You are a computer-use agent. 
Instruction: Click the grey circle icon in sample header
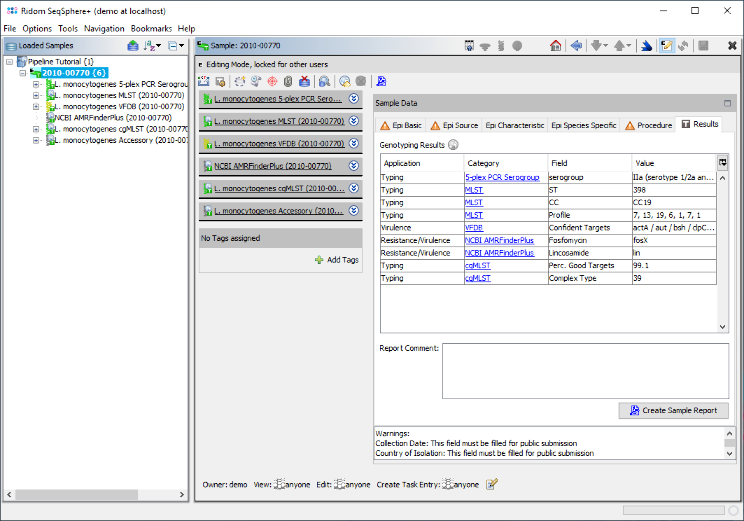coord(517,46)
